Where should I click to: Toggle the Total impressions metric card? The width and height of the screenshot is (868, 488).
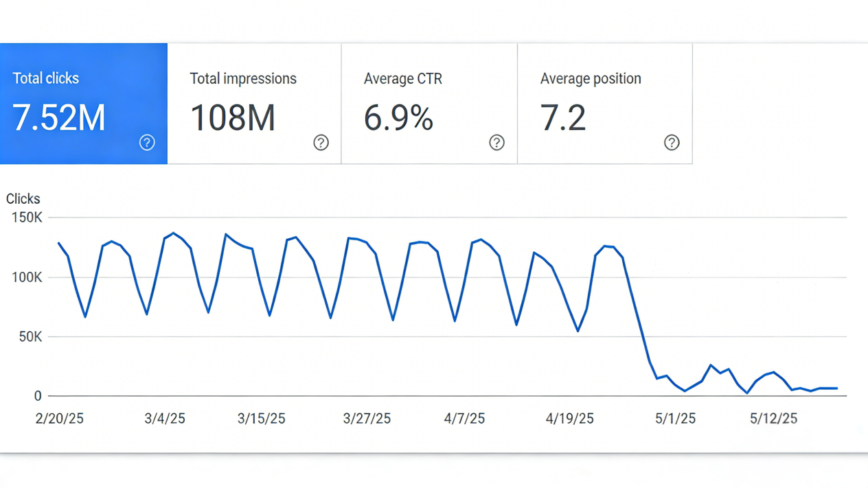(254, 103)
